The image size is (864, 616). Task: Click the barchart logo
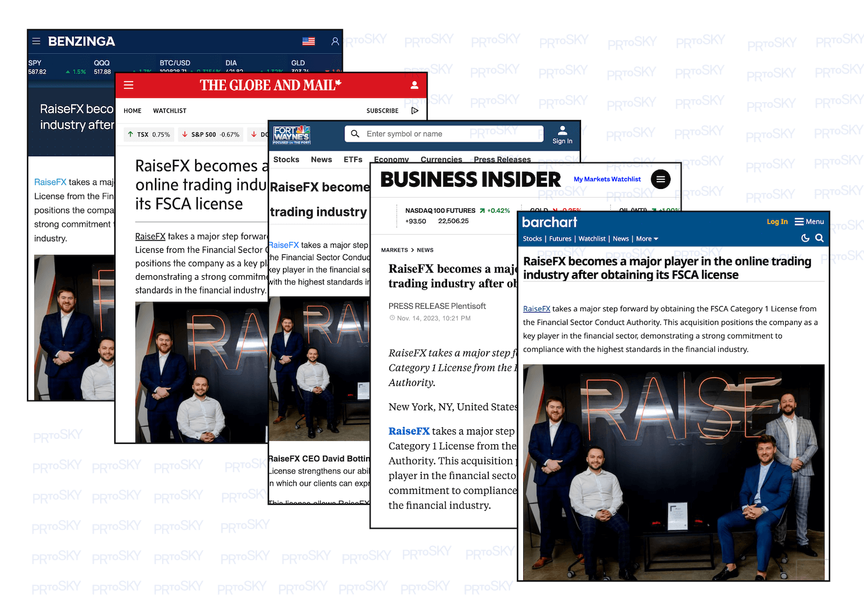(x=550, y=222)
